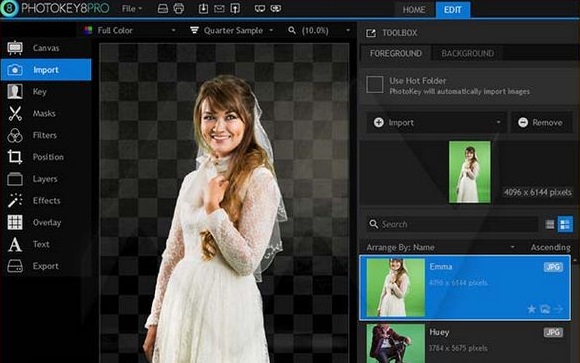Open the Position crop tool
The width and height of the screenshot is (580, 363).
coord(46,157)
